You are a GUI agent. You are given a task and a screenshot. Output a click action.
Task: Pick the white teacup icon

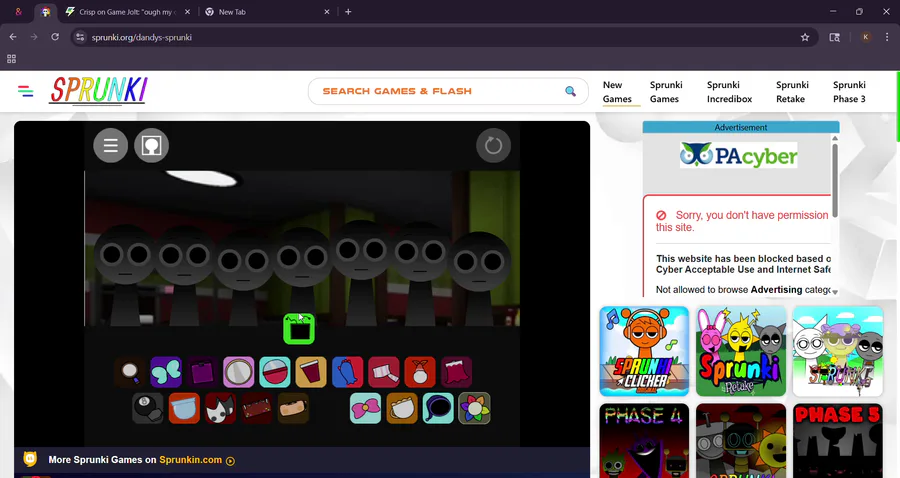pyautogui.click(x=402, y=408)
